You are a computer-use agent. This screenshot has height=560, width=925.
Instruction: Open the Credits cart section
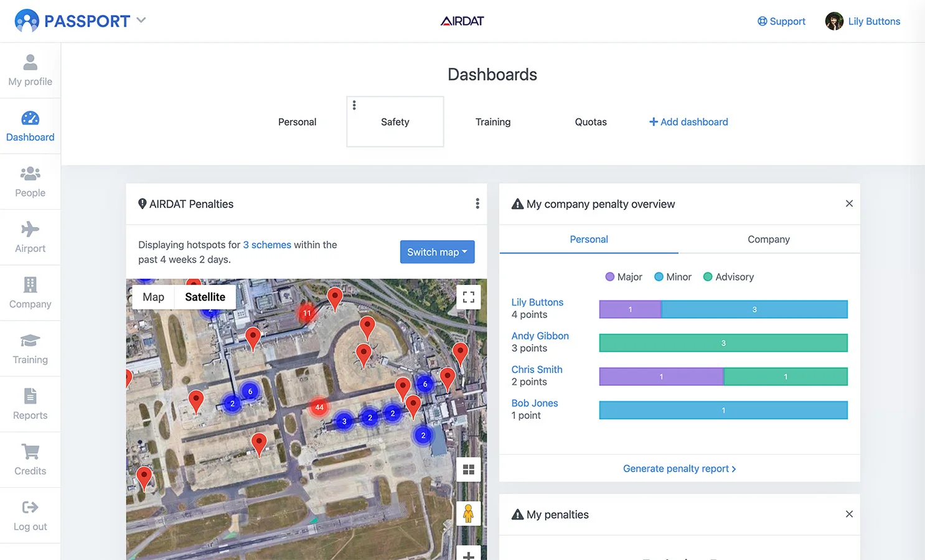click(30, 460)
